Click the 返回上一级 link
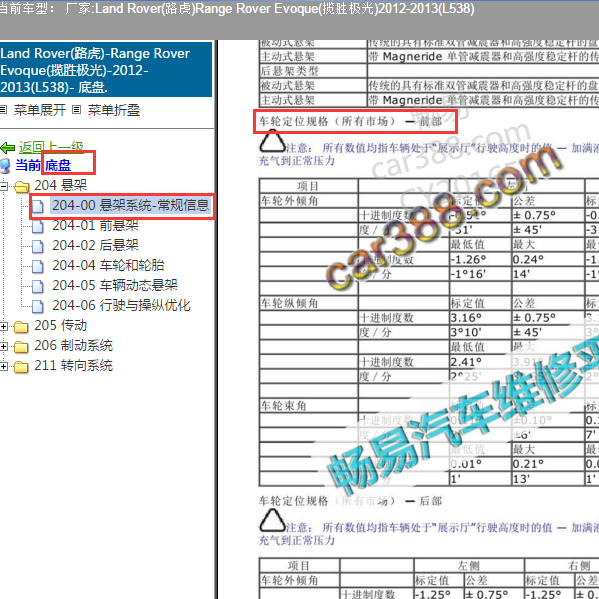The height and width of the screenshot is (599, 599). tap(51, 147)
